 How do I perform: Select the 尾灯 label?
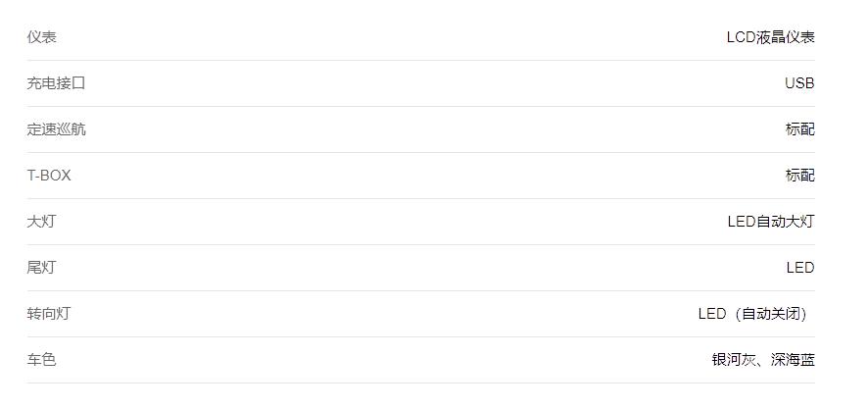click(41, 268)
